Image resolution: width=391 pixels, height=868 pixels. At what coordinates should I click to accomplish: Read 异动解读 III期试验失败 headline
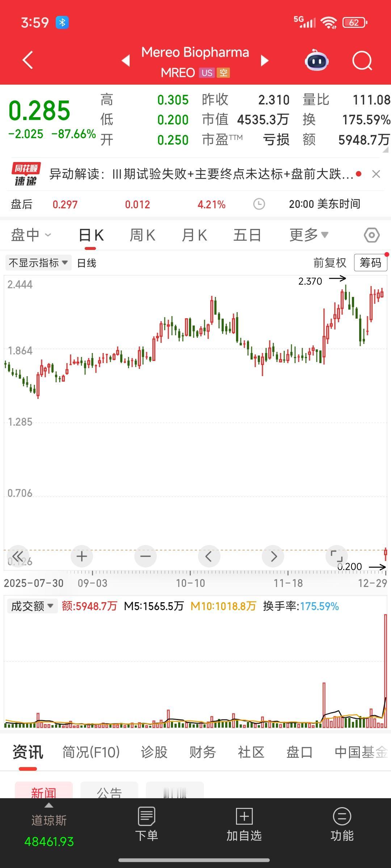(x=201, y=174)
